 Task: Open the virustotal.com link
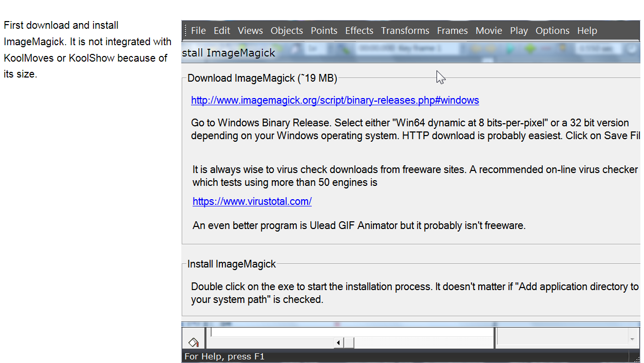pos(252,202)
